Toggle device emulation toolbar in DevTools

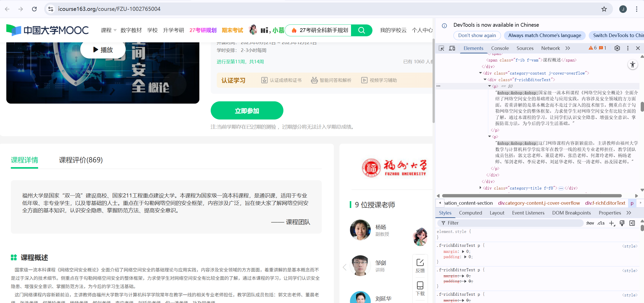pyautogui.click(x=452, y=48)
